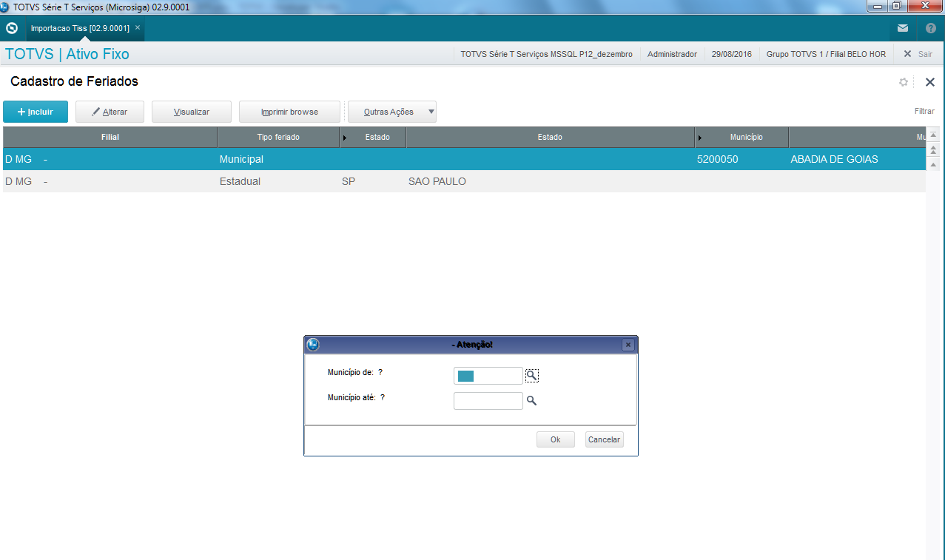Close the Cadastro de Feriados panel
This screenshot has height=560, width=945.
click(x=930, y=82)
